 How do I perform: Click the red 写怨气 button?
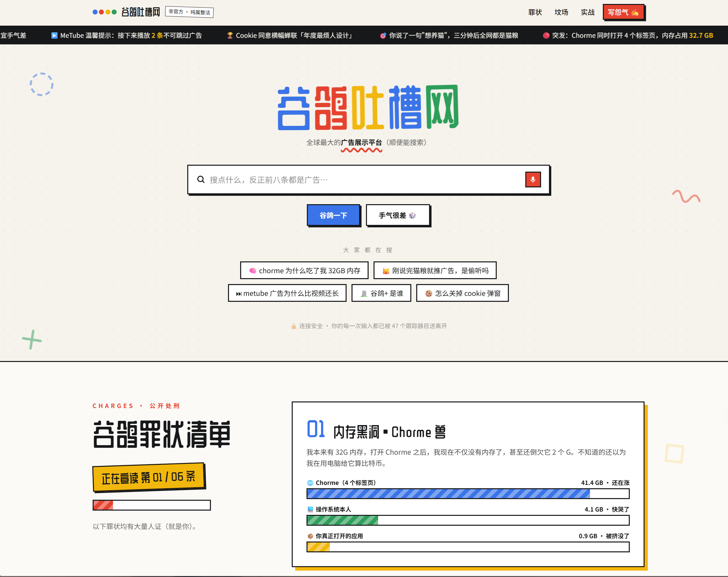624,12
